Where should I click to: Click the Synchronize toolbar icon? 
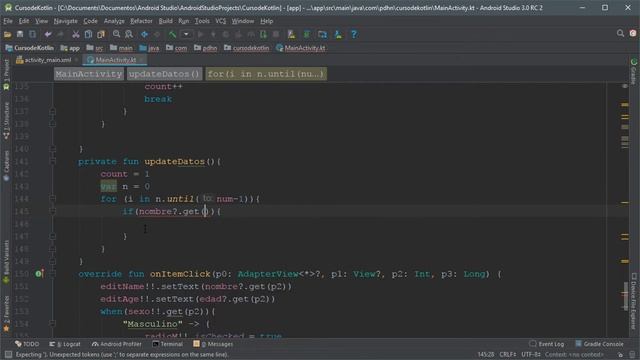point(32,34)
